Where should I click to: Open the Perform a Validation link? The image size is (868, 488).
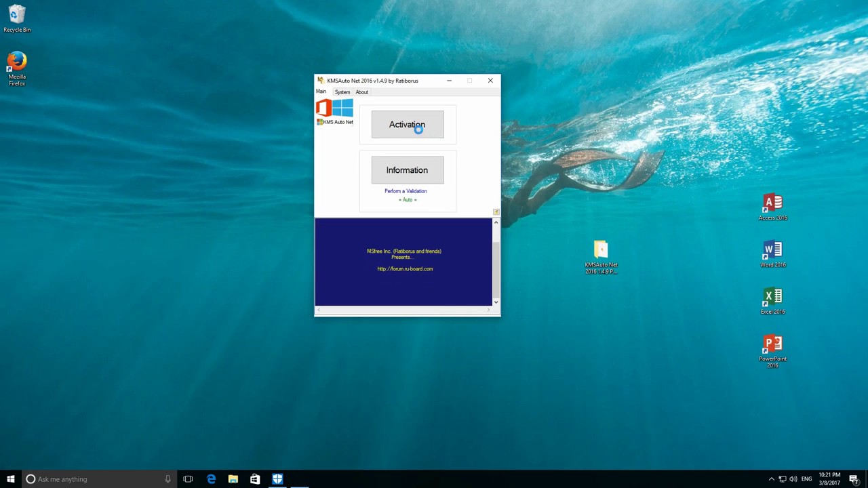pos(406,191)
